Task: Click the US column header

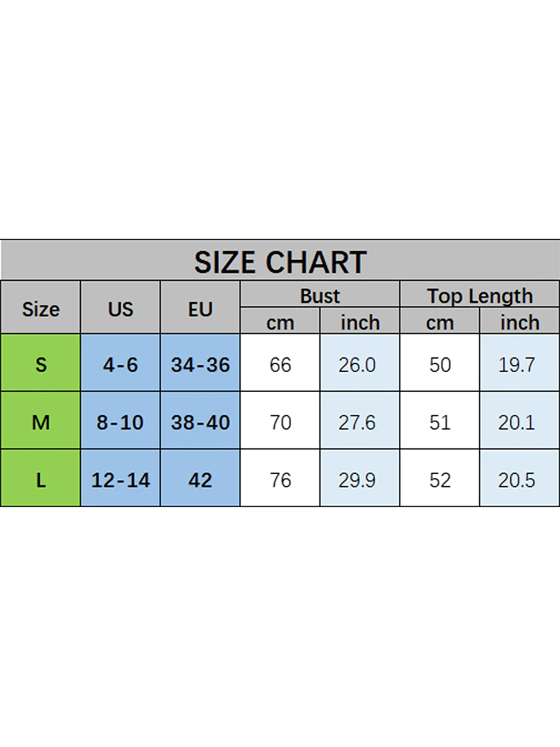Action: (120, 308)
